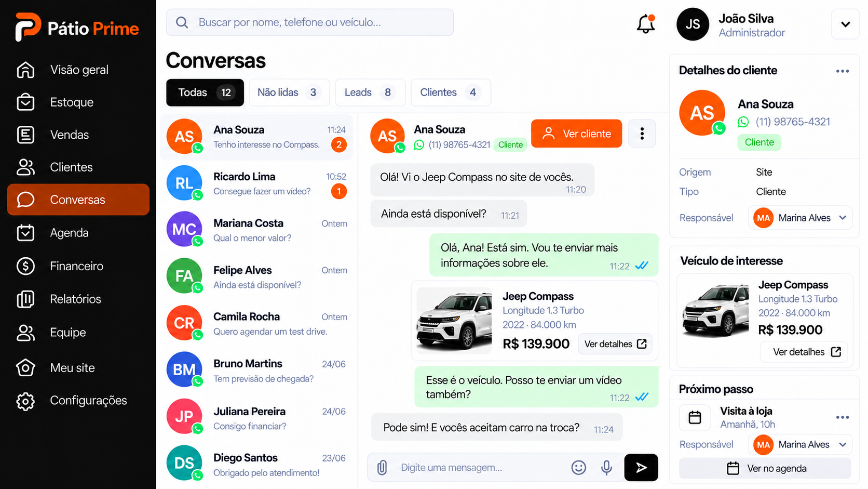The image size is (868, 489).
Task: Click WhatsApp icon next to phone in details
Action: click(743, 122)
